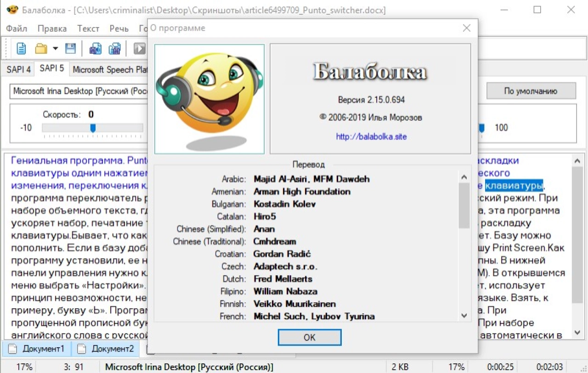Viewport: 588px width, 373px height.
Task: Click translator name Cmhdream
Action: [275, 241]
